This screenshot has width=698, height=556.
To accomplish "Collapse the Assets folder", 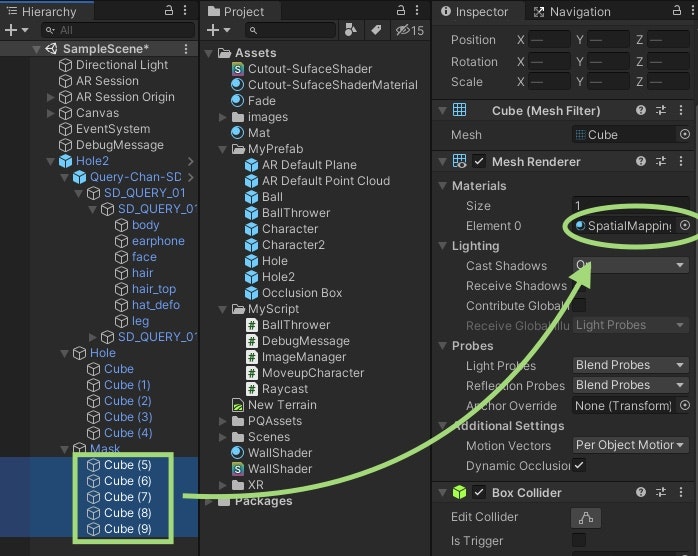I will [208, 53].
